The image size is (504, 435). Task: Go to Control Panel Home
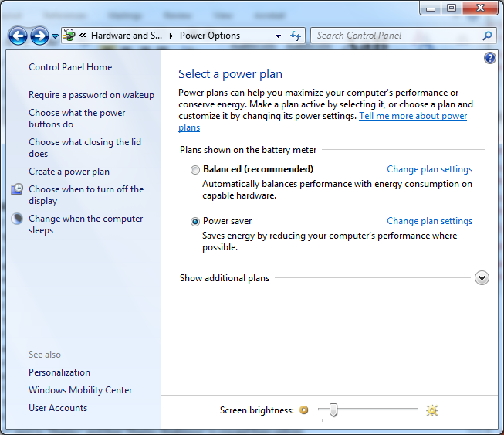[70, 67]
